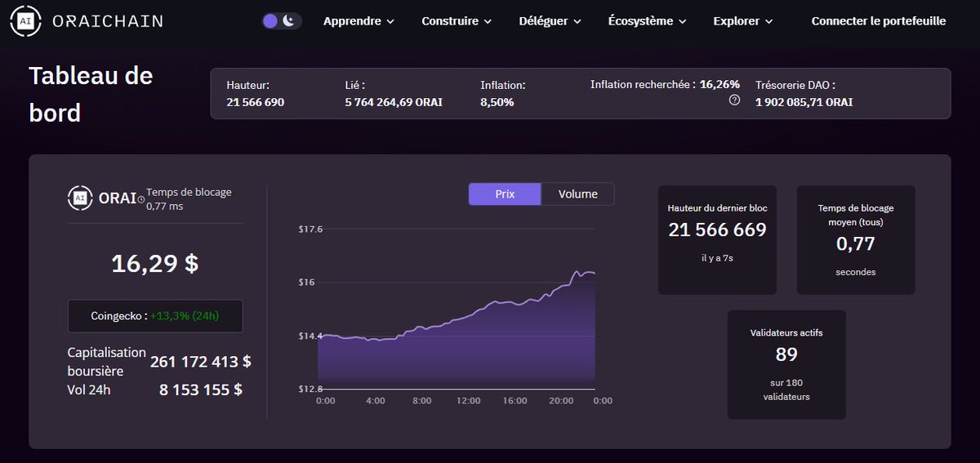Click the inflation recherchée help question icon
Screen dimensions: 980x463
click(x=734, y=100)
